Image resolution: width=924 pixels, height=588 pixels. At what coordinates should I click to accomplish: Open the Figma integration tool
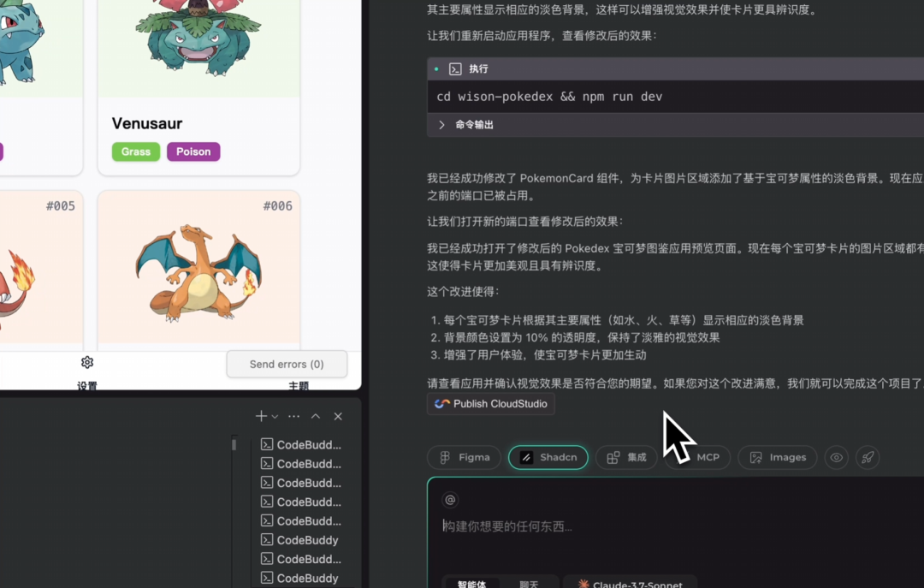point(464,457)
